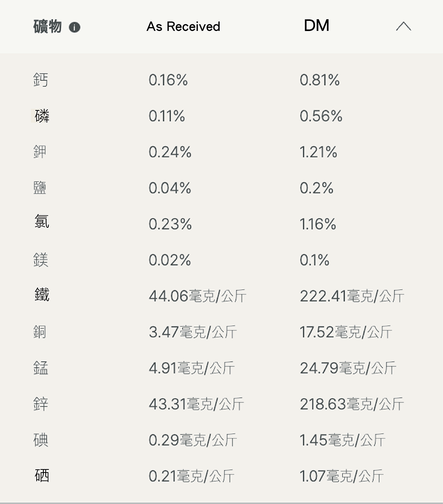The width and height of the screenshot is (443, 504).
Task: Click the 錳 row label
Action: [x=41, y=368]
